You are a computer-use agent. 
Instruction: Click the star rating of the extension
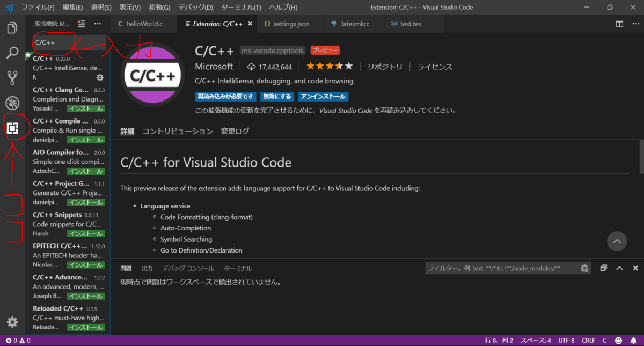pyautogui.click(x=330, y=67)
